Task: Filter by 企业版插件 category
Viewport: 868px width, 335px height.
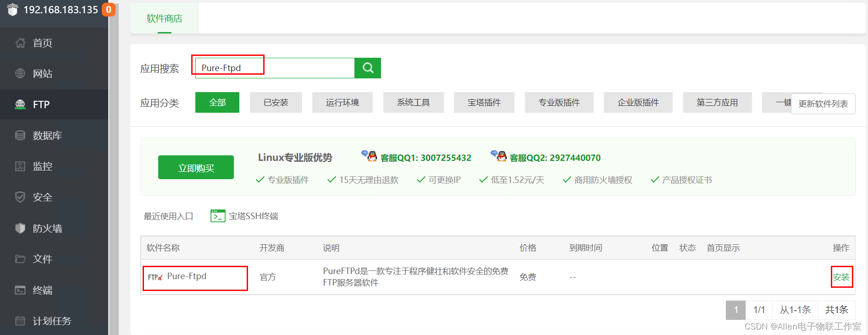Action: pos(638,103)
